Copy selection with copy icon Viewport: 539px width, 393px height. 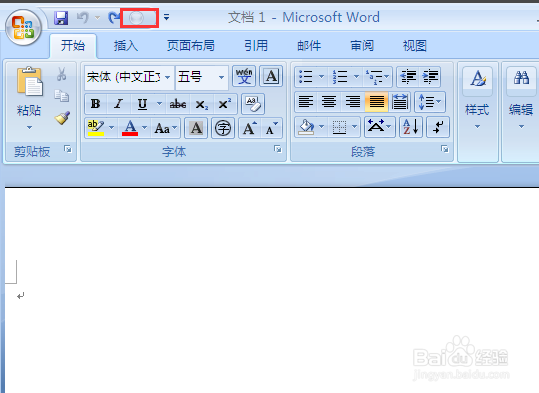coord(62,96)
